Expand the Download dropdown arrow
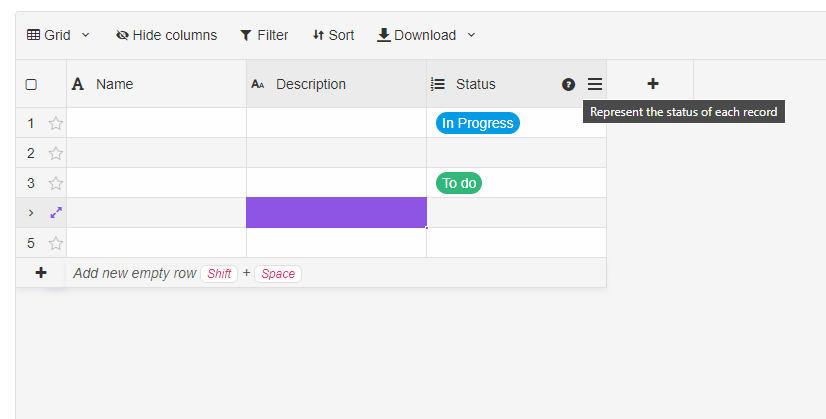Viewport: 826px width, 419px height. (x=471, y=35)
